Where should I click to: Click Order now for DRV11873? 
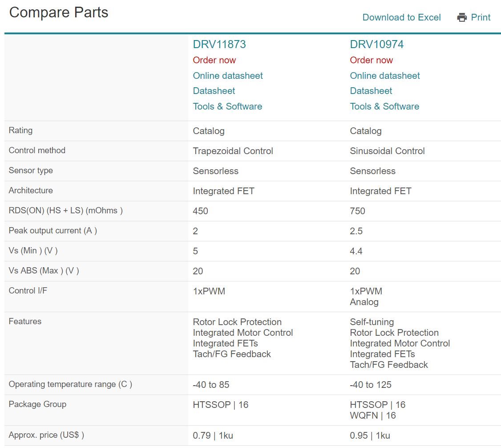click(214, 60)
